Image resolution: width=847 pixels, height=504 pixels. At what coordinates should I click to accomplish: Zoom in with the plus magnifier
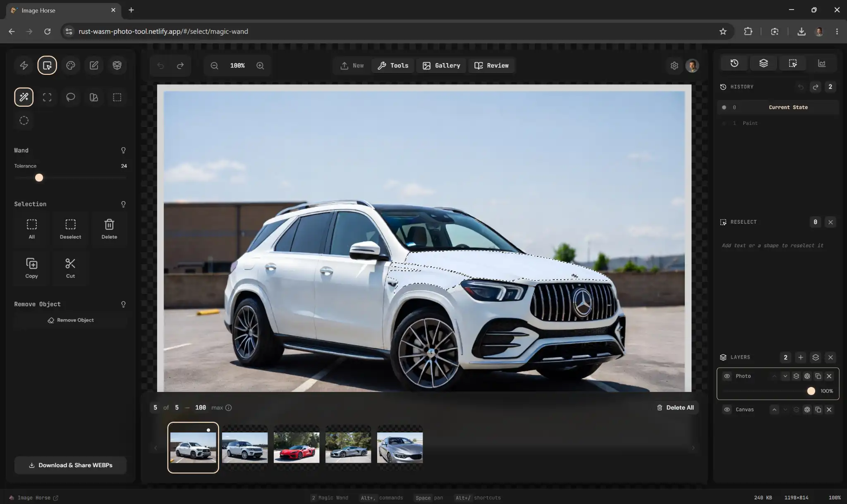click(260, 66)
